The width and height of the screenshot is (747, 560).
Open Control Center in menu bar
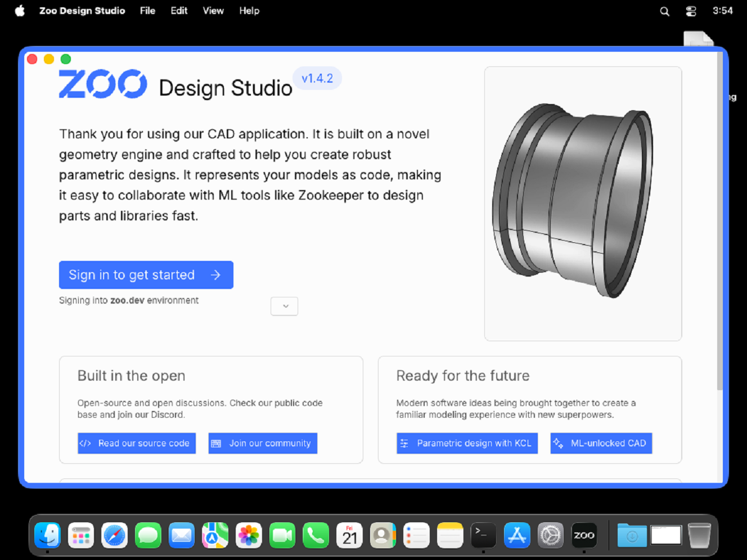[x=691, y=11]
